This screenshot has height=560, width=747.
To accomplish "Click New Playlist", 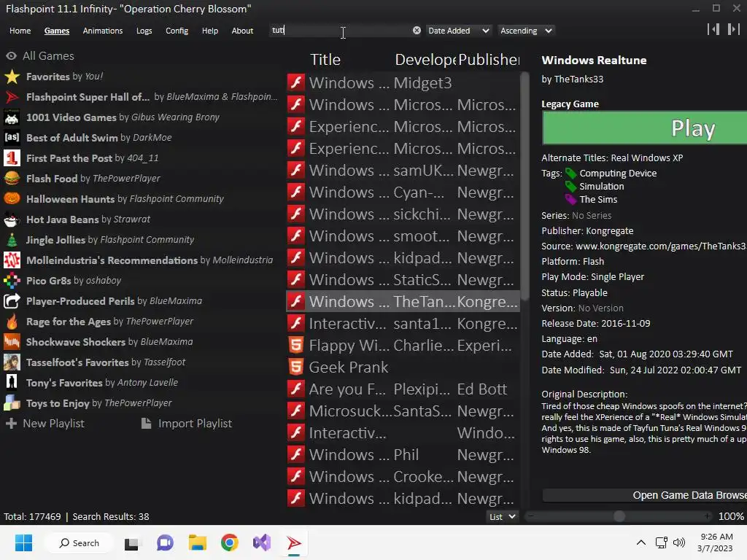I will 44,424.
